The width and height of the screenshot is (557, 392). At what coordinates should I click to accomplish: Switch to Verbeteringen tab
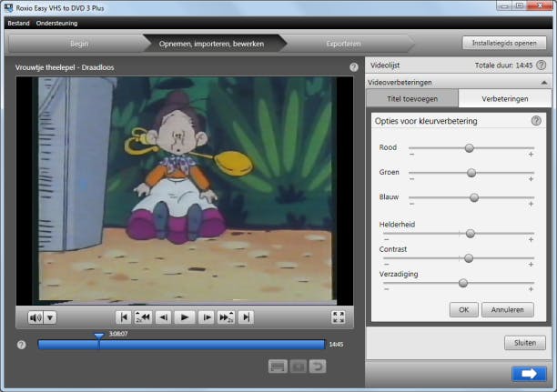tap(505, 99)
